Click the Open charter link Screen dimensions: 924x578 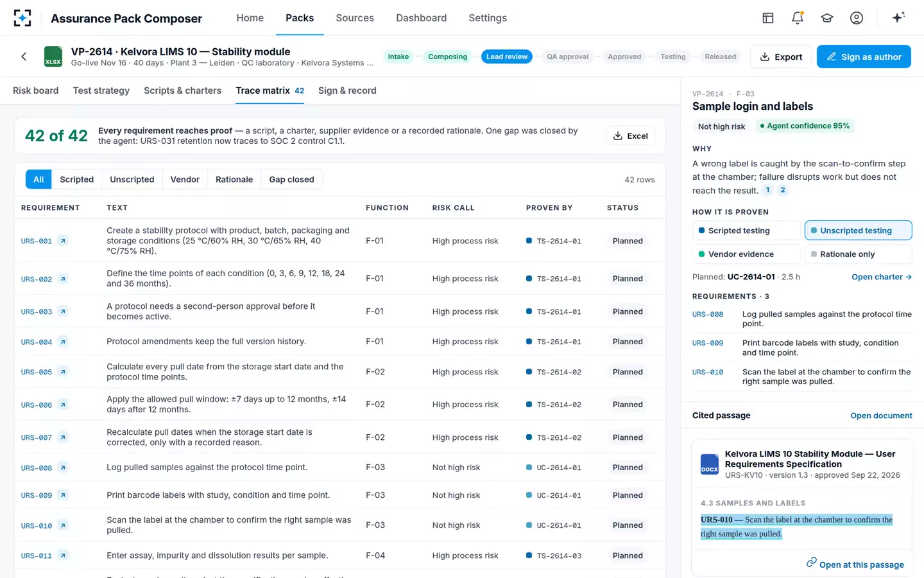882,277
